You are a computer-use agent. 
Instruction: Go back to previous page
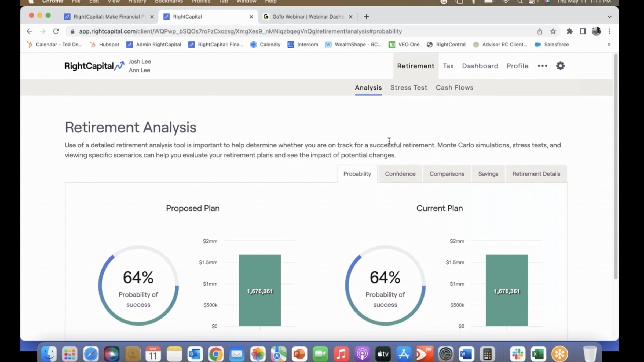click(29, 31)
